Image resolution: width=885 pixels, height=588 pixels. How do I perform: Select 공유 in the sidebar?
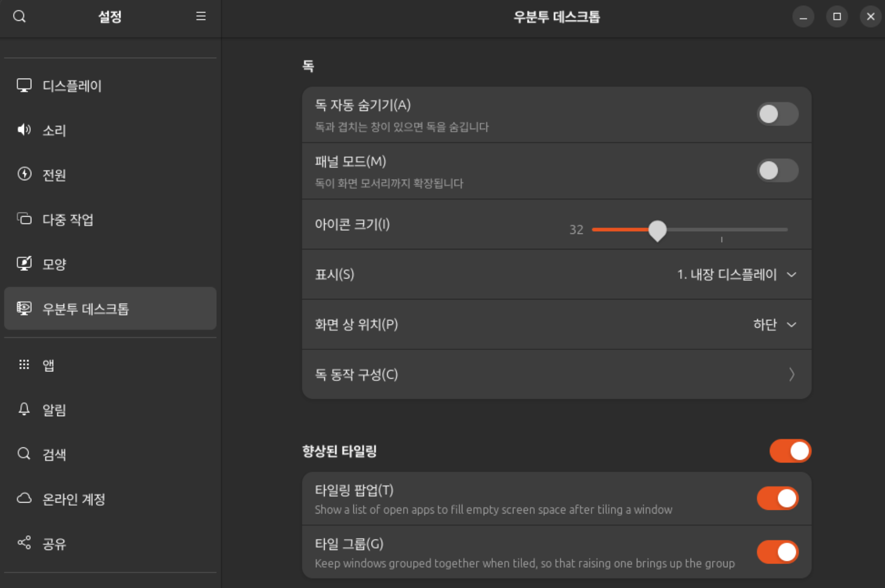click(110, 544)
